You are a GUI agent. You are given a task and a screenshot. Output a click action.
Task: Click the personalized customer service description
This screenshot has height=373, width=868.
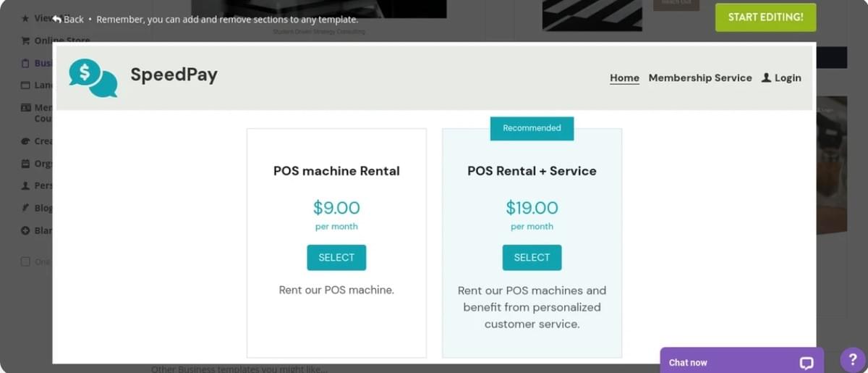pyautogui.click(x=532, y=307)
